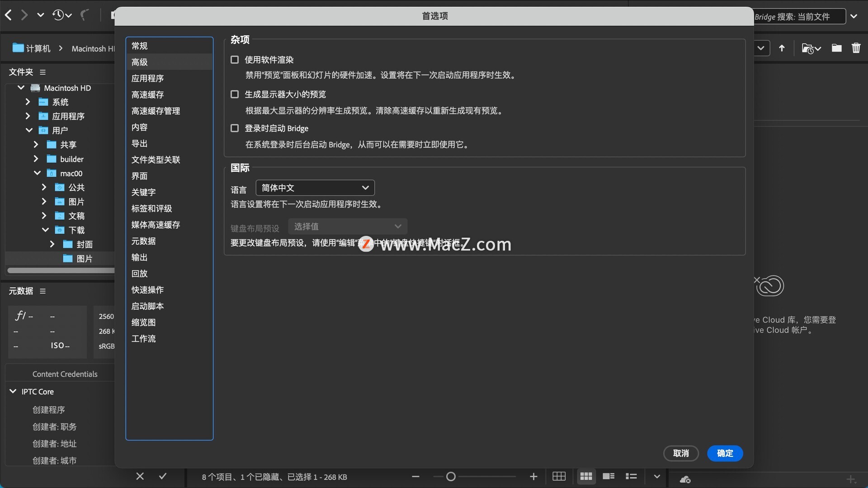This screenshot has width=868, height=488.
Task: Click the 创建者: 职务 metadata field
Action: (x=54, y=427)
